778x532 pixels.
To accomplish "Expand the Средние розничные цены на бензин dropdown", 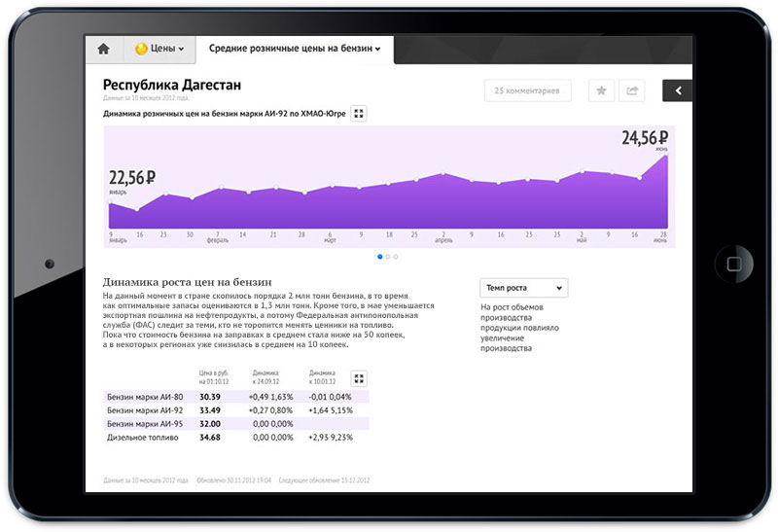I will pos(295,49).
